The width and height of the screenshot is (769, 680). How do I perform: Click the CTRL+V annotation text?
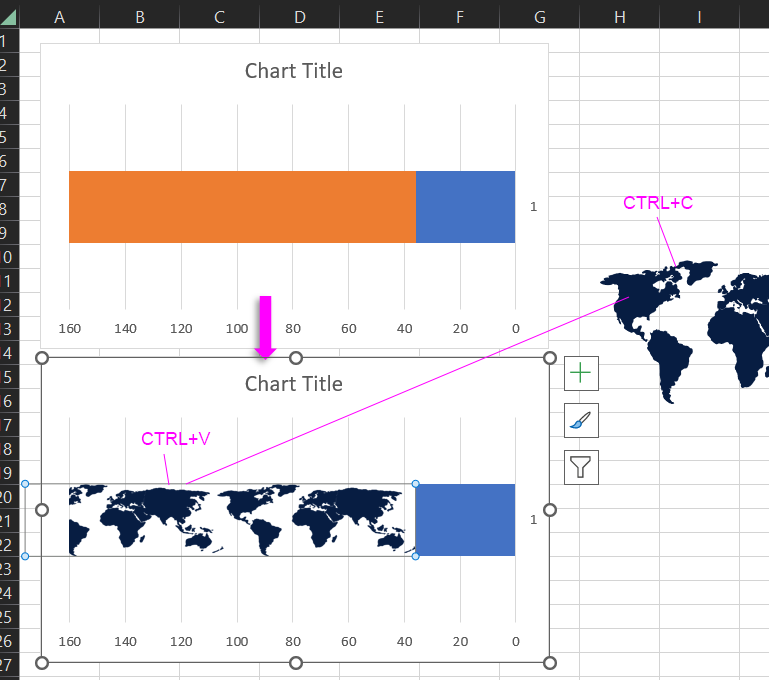[175, 439]
